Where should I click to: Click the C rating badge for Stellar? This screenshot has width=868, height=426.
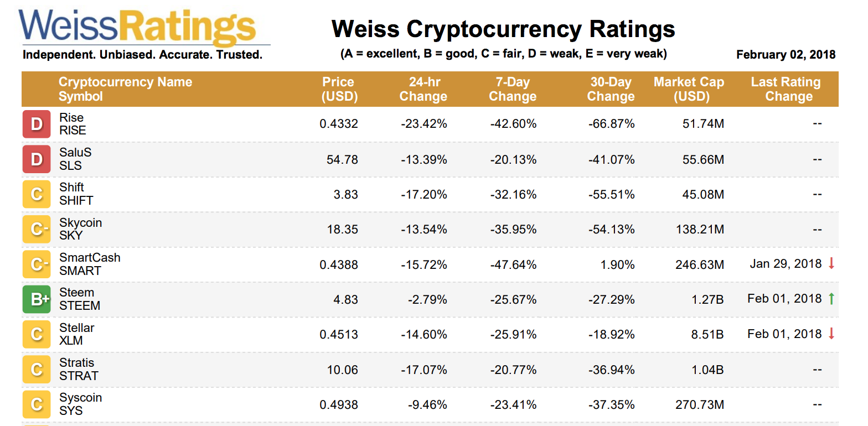point(37,334)
